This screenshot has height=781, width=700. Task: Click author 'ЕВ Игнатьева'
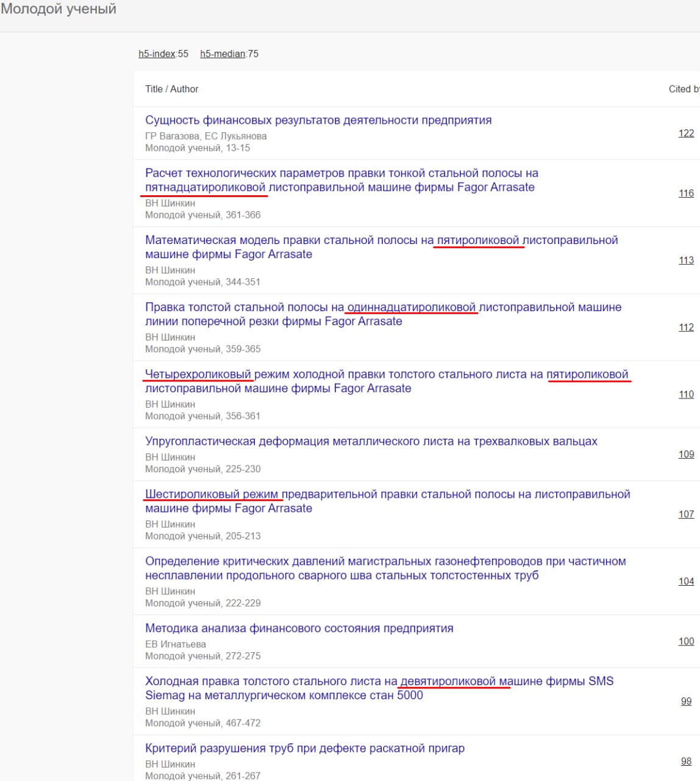(x=175, y=644)
